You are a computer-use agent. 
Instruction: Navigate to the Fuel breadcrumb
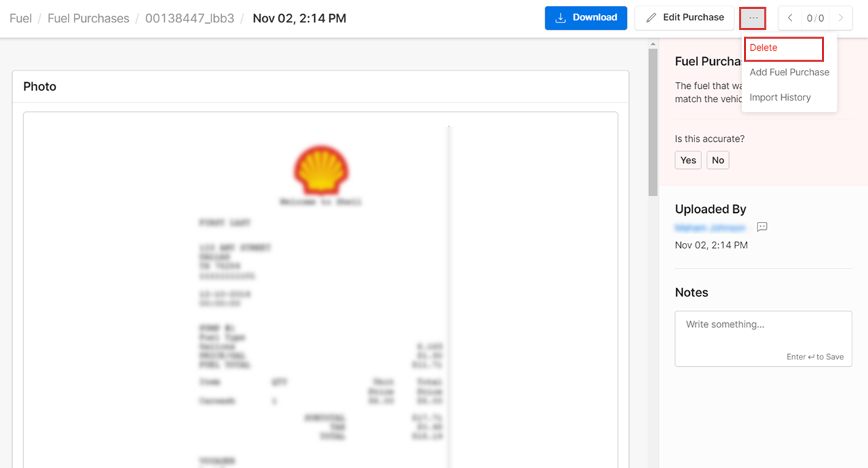click(20, 18)
